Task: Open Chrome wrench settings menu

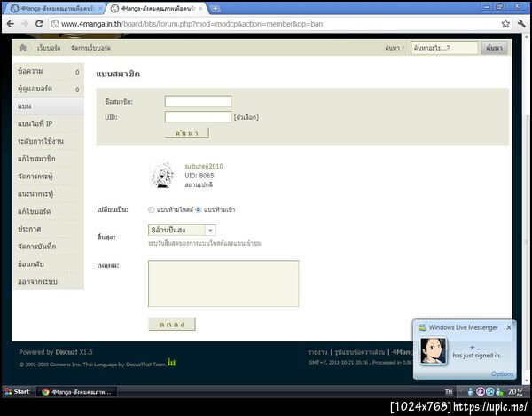Action: pyautogui.click(x=521, y=24)
